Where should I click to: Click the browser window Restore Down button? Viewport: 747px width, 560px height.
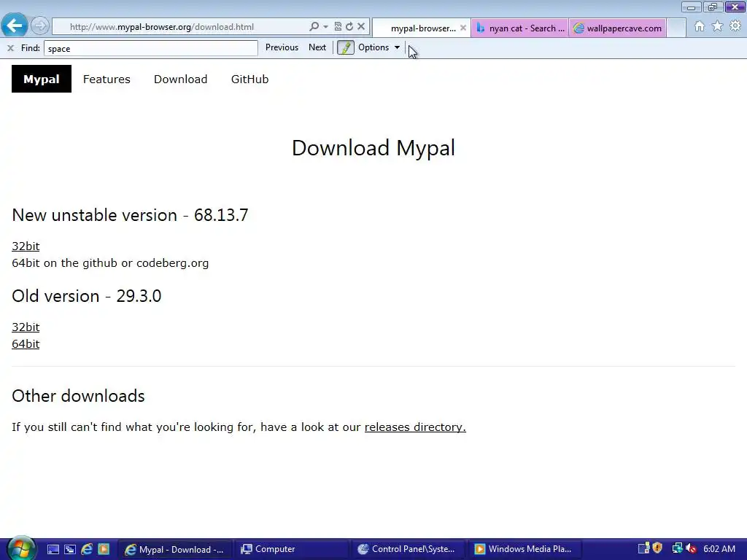713,7
